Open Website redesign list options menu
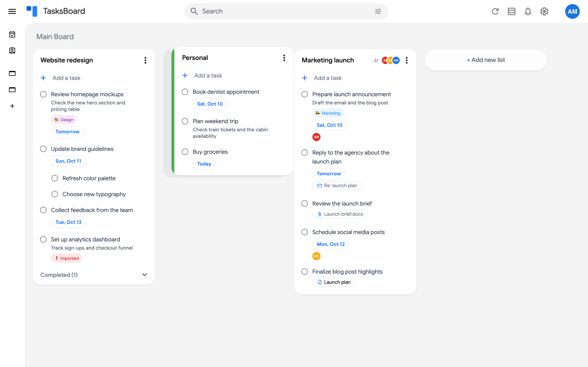The image size is (588, 367). click(x=145, y=60)
